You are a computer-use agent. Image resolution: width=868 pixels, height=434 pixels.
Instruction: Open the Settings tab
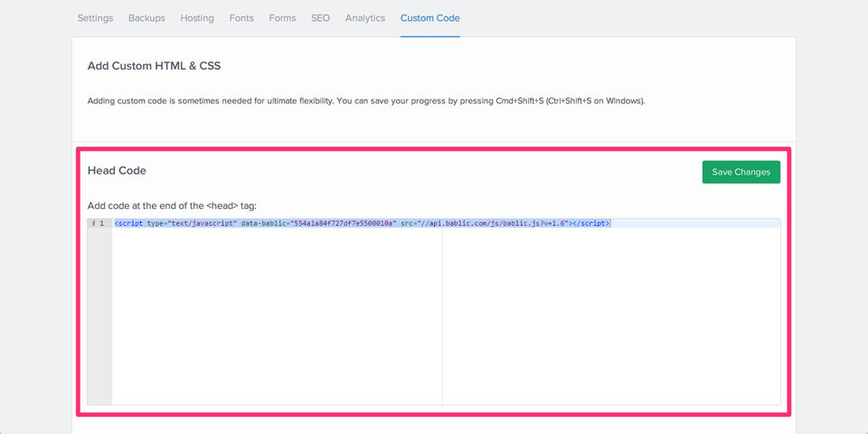tap(95, 18)
